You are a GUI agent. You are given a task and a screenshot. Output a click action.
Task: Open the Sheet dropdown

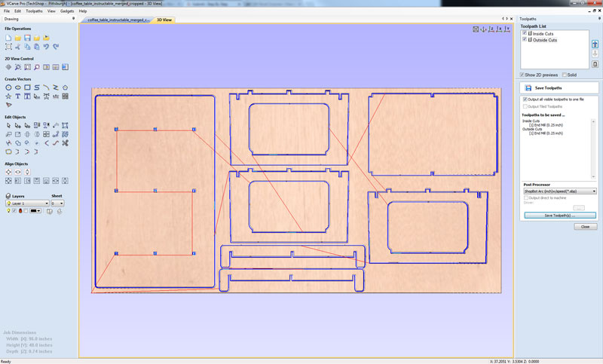(x=57, y=203)
